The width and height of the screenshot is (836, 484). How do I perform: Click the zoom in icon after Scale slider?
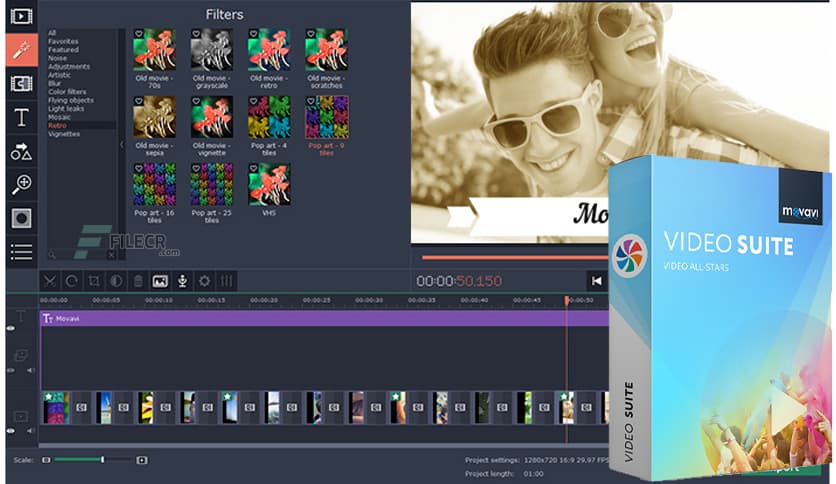point(142,460)
